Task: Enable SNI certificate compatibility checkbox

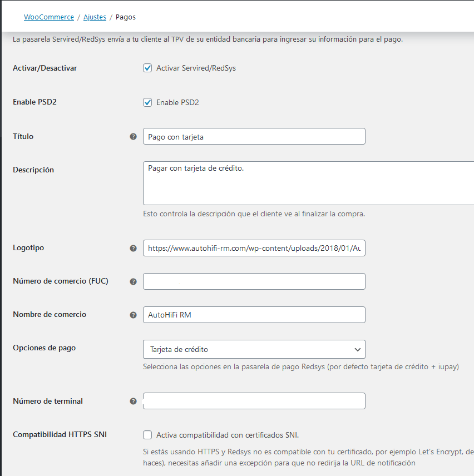Action: 147,435
